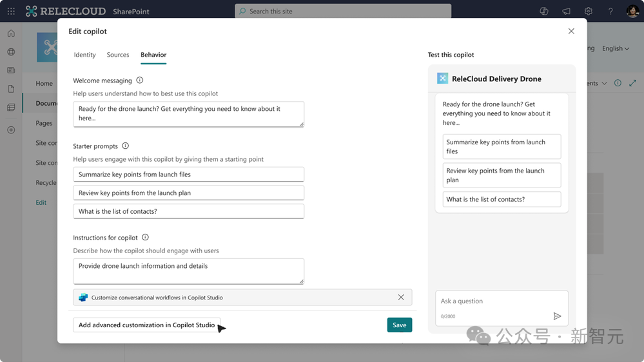644x362 pixels.
Task: Click the Ask a question input field
Action: click(x=496, y=301)
